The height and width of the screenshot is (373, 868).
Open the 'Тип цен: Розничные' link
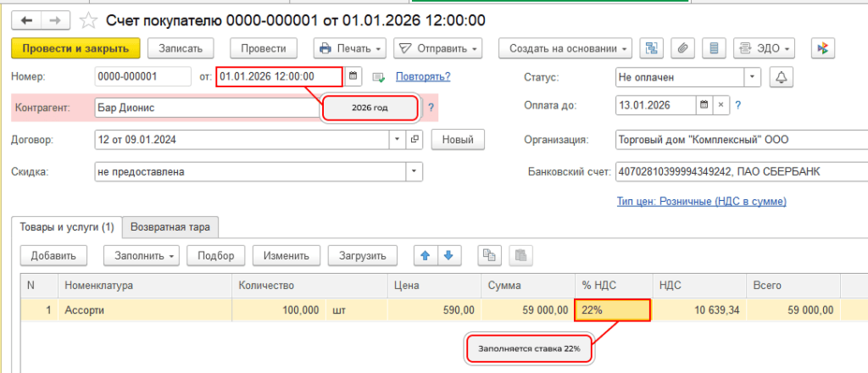tap(701, 201)
